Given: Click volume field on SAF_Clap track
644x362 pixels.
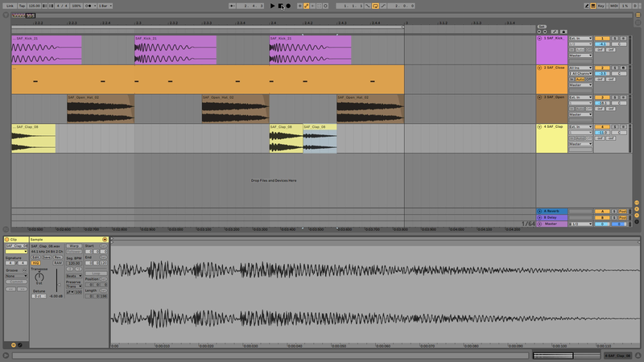Looking at the screenshot, I should tap(602, 133).
